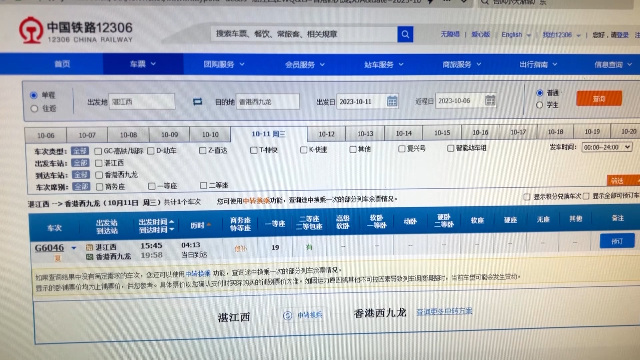Select the 单程 one-way radio button

(x=34, y=96)
